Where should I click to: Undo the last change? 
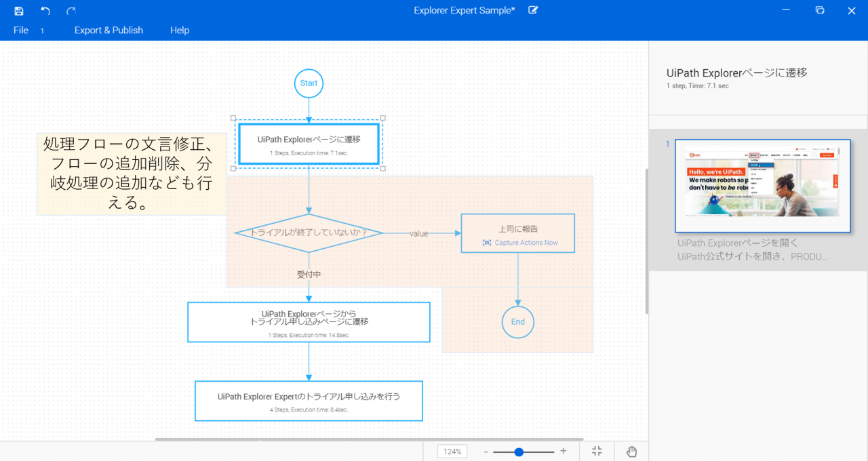coord(45,11)
